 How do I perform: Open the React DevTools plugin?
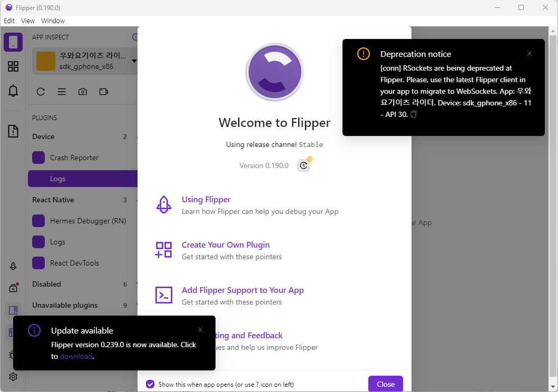pyautogui.click(x=83, y=263)
